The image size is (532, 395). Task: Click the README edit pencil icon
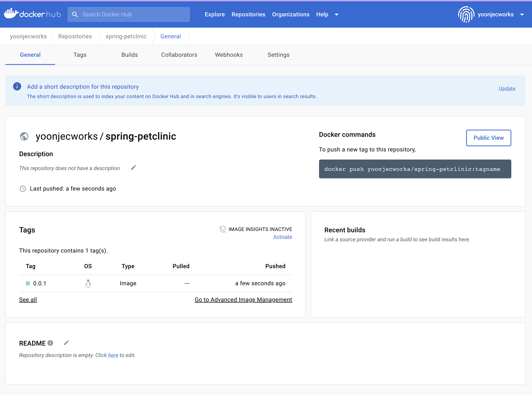[x=66, y=343]
